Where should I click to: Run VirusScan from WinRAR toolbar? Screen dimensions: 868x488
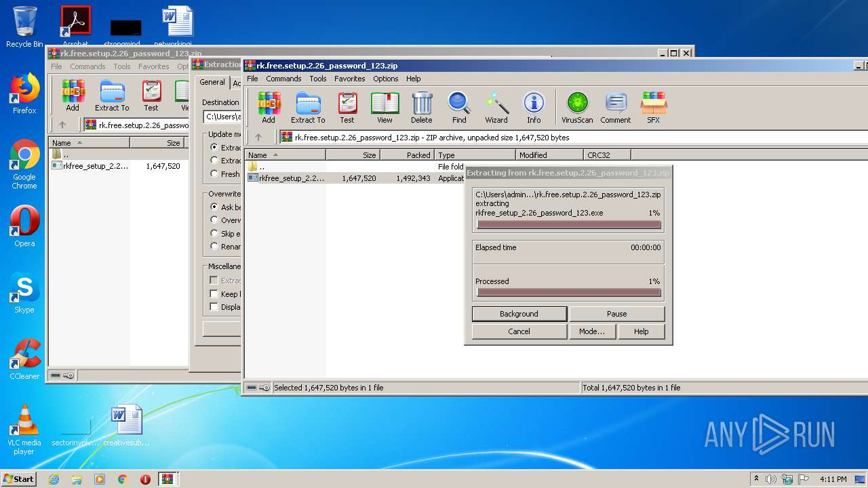(x=577, y=108)
